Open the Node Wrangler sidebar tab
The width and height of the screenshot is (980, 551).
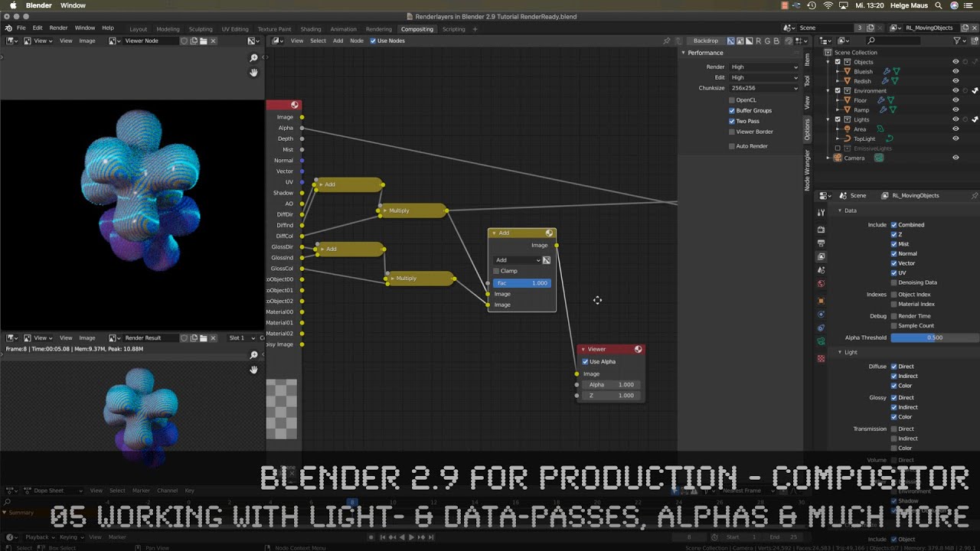click(x=807, y=170)
